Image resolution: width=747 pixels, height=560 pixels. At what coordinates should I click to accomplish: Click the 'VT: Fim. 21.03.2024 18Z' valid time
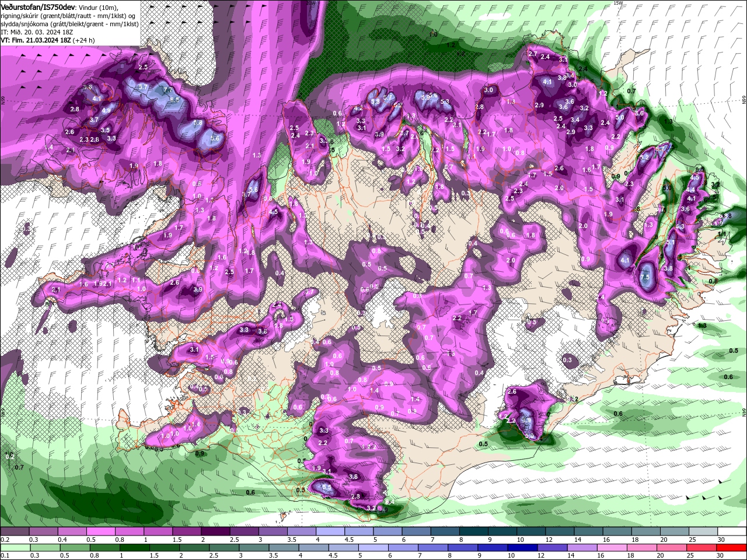tap(36, 40)
